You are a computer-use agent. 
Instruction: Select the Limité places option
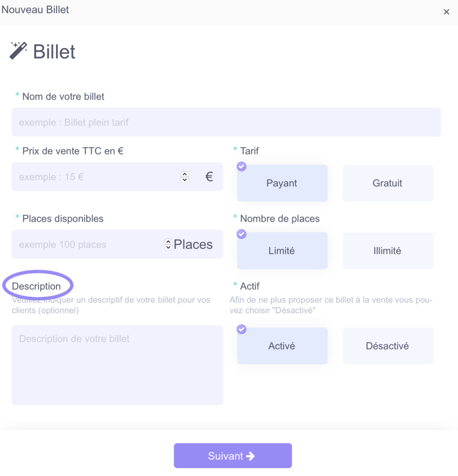coord(282,251)
